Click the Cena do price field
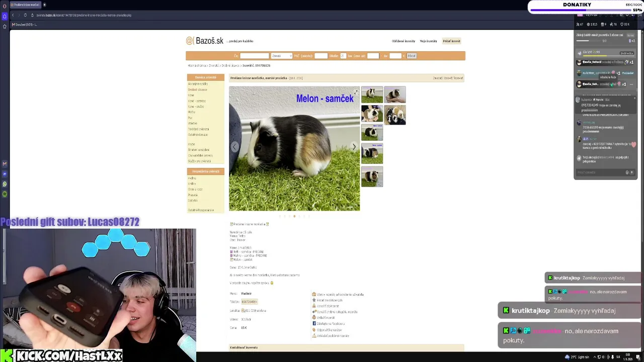The width and height of the screenshot is (644, 362). click(x=395, y=56)
